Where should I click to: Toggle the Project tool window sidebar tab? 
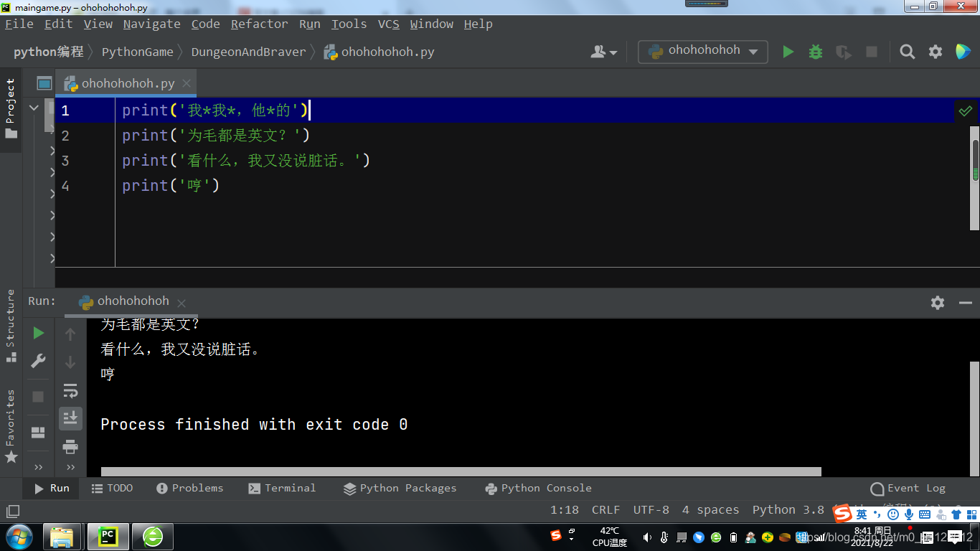[10, 110]
